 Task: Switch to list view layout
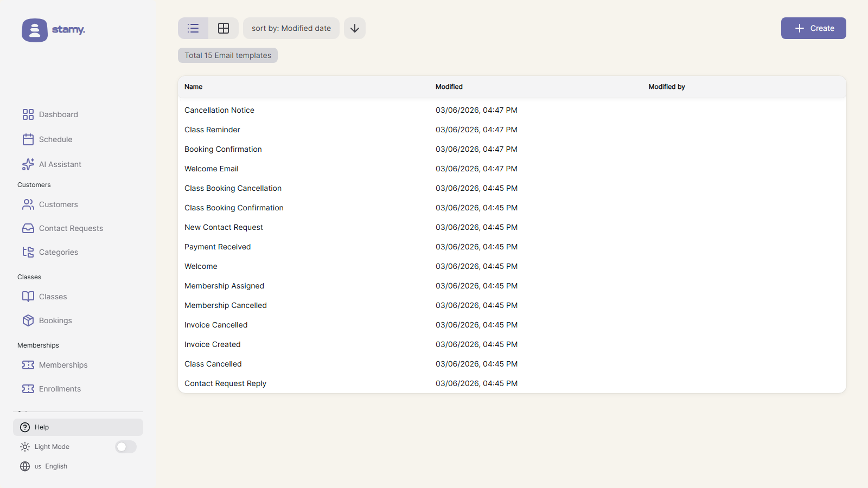[x=193, y=28]
